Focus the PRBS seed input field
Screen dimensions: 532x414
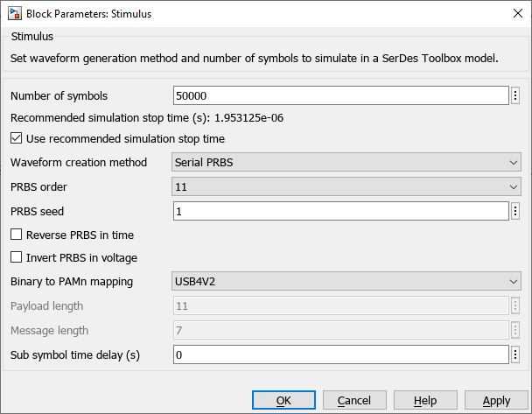tap(340, 211)
